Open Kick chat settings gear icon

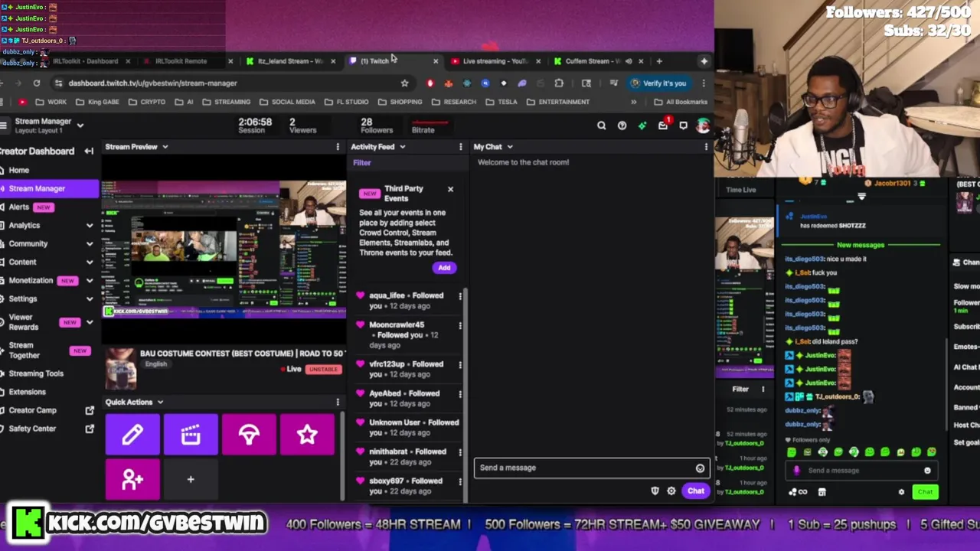coord(901,492)
